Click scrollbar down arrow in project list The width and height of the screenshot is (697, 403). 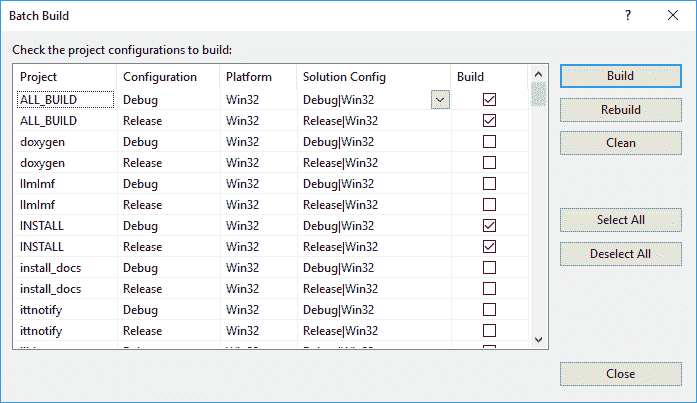click(x=538, y=339)
